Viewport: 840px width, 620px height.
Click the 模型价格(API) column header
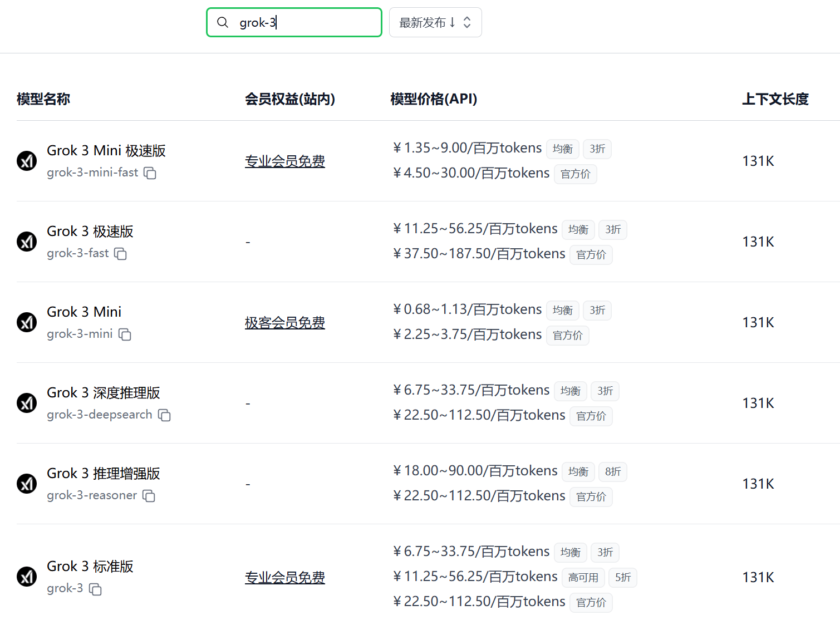(434, 99)
